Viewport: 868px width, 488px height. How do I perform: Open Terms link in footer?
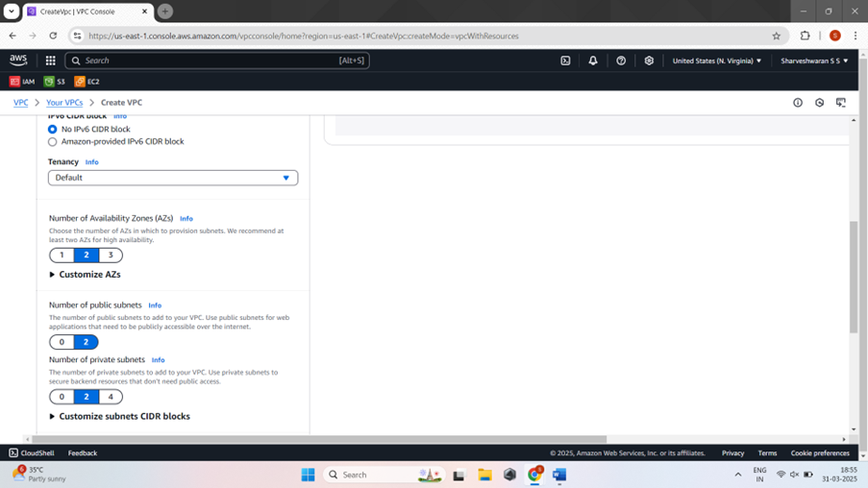767,453
